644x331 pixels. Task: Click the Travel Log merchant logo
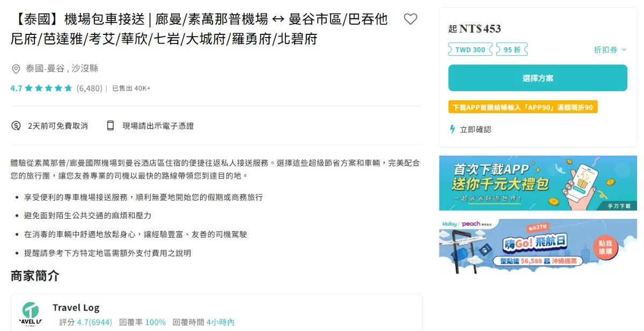(31, 314)
